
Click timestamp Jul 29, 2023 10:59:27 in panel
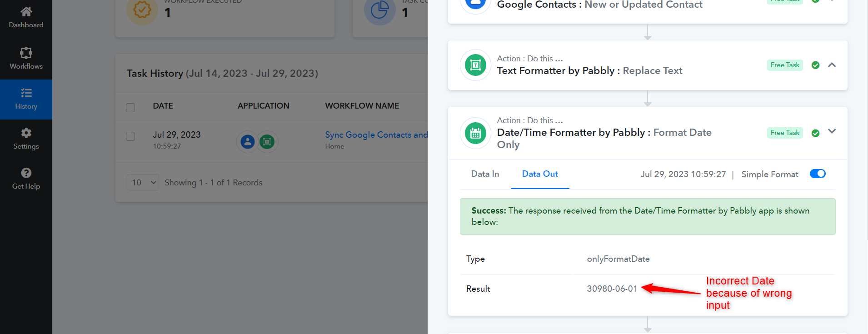tap(683, 174)
